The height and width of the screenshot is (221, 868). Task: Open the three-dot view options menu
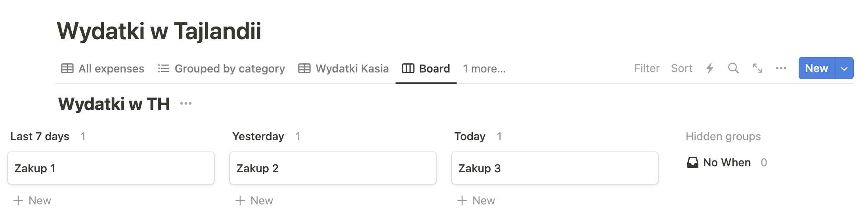pos(781,68)
